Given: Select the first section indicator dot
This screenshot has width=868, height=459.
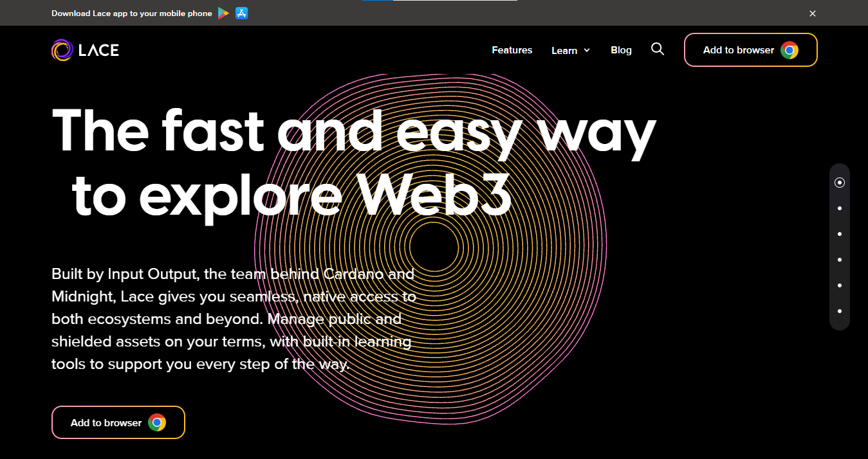Looking at the screenshot, I should click(x=840, y=183).
